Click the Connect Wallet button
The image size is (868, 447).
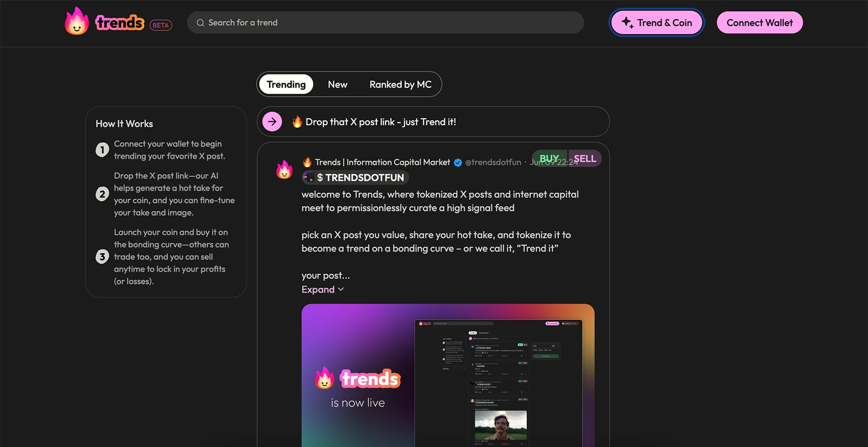coord(759,22)
